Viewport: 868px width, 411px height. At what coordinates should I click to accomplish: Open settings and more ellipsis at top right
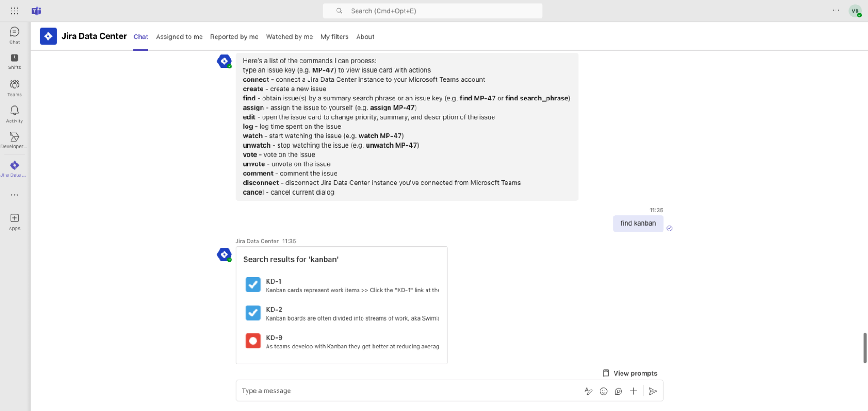[x=836, y=10]
